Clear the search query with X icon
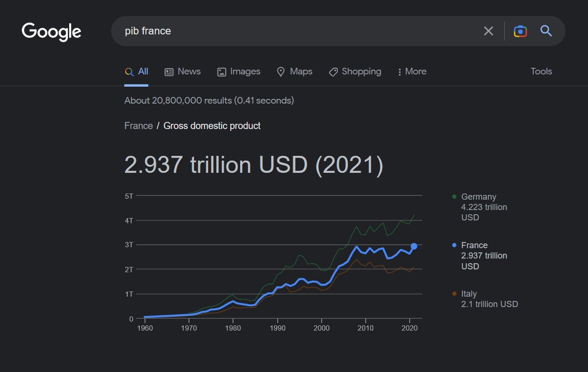 tap(488, 31)
